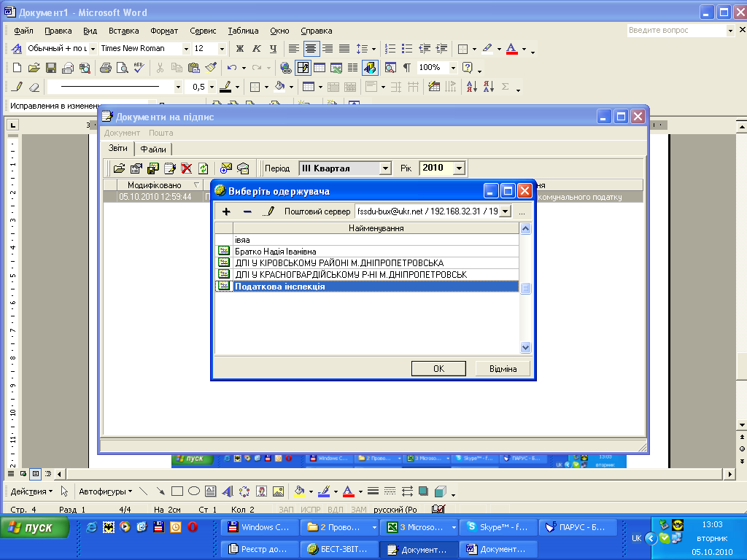The height and width of the screenshot is (560, 747).
Task: Click the red X delete icon
Action: (186, 168)
